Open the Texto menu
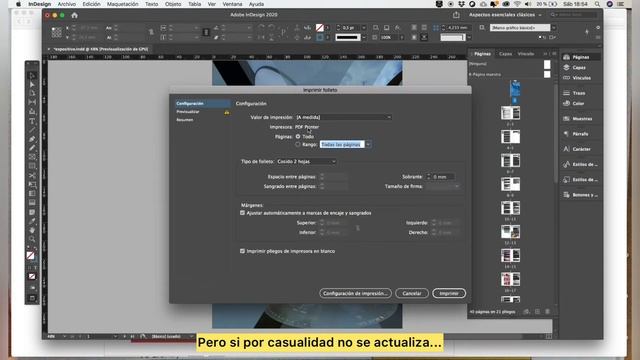Image resolution: width=640 pixels, height=360 pixels. pyautogui.click(x=151, y=4)
